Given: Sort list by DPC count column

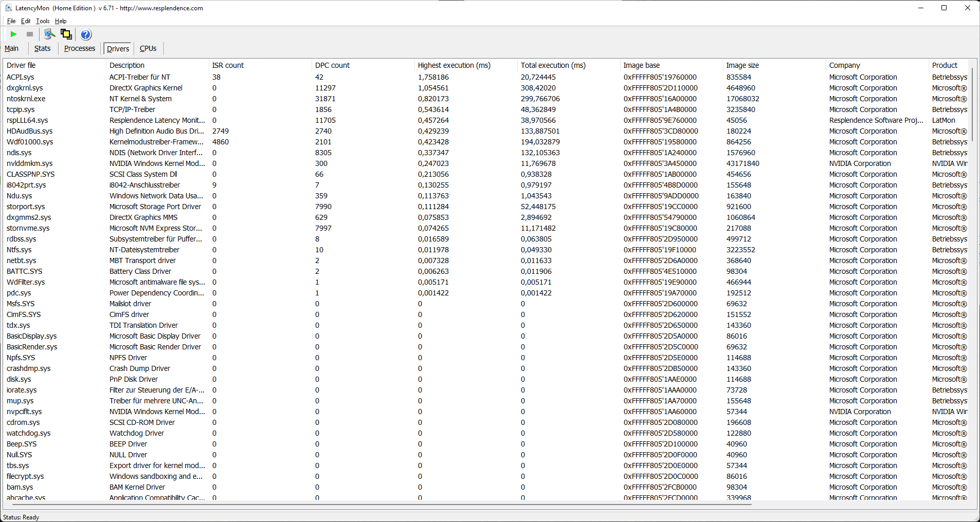Looking at the screenshot, I should pyautogui.click(x=332, y=65).
